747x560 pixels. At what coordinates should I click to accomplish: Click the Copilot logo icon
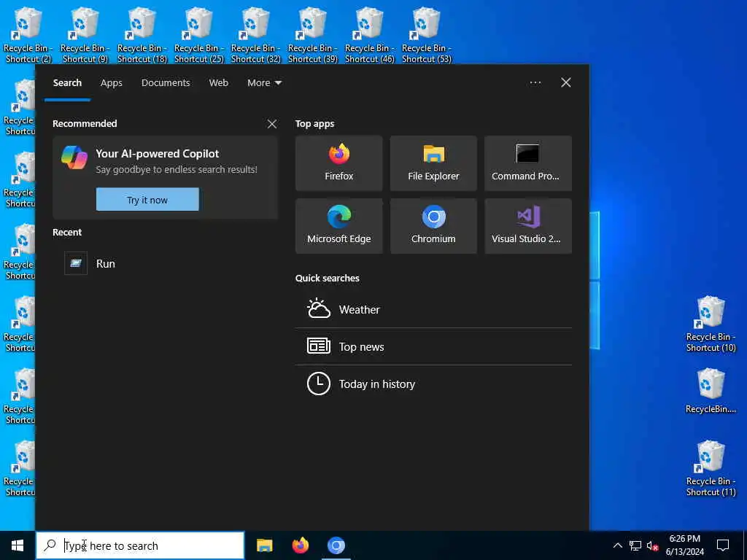tap(74, 157)
